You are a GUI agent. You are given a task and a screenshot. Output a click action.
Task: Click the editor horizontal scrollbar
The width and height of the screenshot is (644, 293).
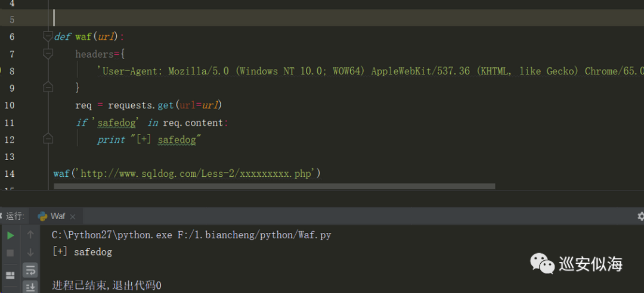[x=274, y=186]
